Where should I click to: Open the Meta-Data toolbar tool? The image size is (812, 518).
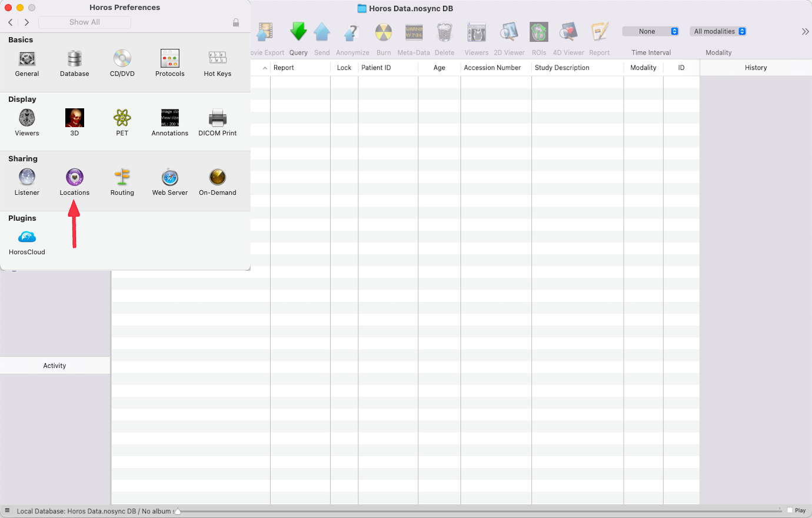pos(414,32)
